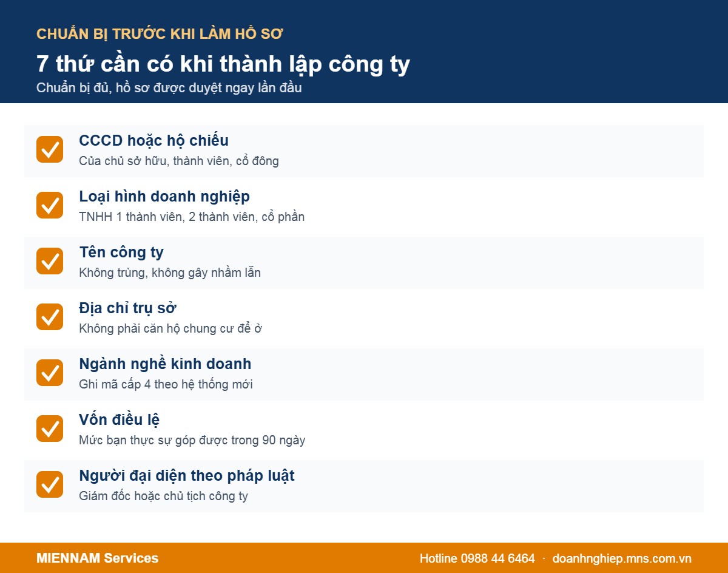Click the MIENNAM Services footer brand
The height and width of the screenshot is (573, 728).
tap(98, 558)
